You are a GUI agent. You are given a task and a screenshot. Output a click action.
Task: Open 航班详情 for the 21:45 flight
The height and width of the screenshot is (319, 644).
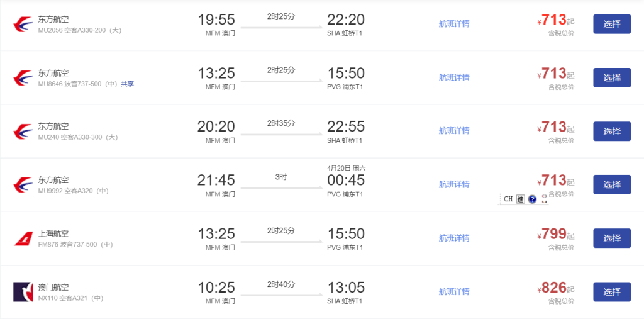(454, 184)
